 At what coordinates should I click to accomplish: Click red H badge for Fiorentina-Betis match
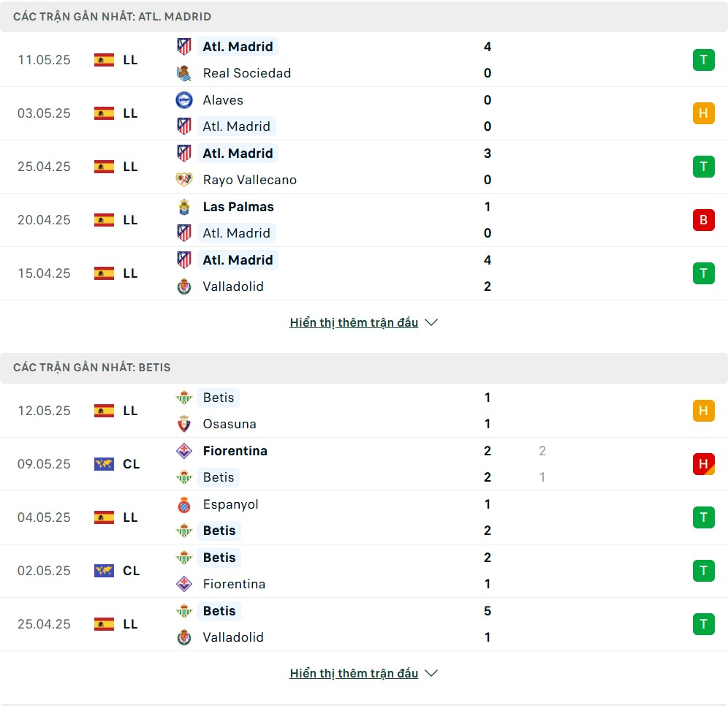click(703, 463)
